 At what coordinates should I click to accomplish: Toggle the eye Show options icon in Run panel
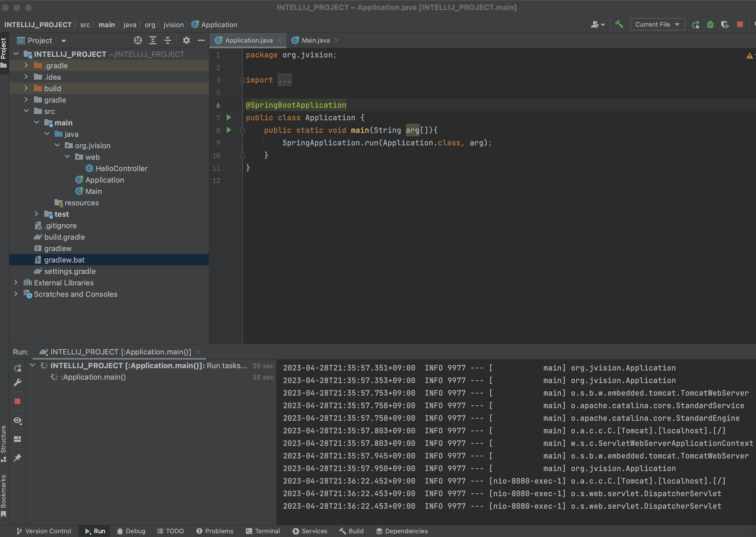17,420
